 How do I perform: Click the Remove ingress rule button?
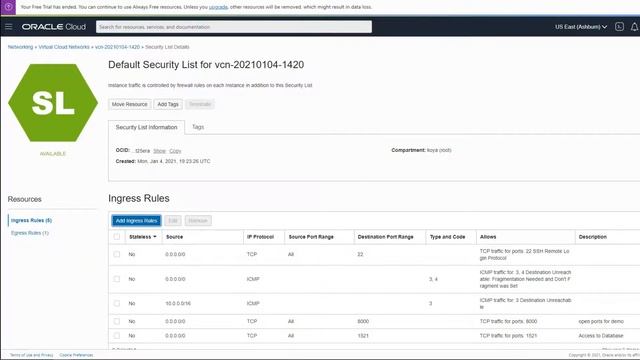[x=198, y=221]
